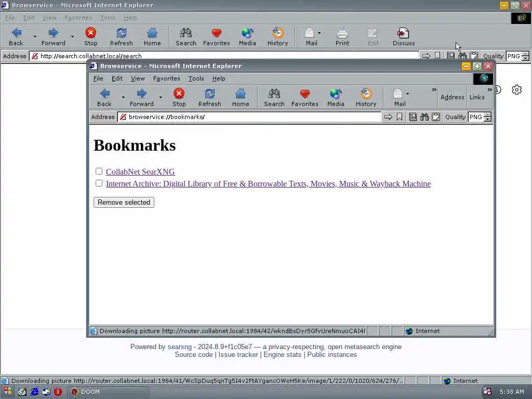
Task: Click Forward in the background search window
Action: [54, 37]
